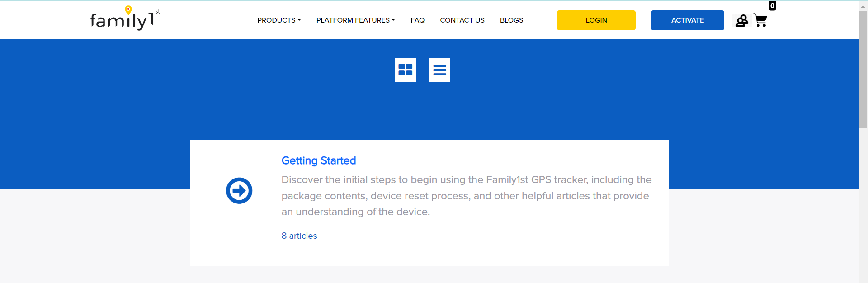Click the Getting Started arrow icon
The height and width of the screenshot is (283, 868).
click(239, 191)
